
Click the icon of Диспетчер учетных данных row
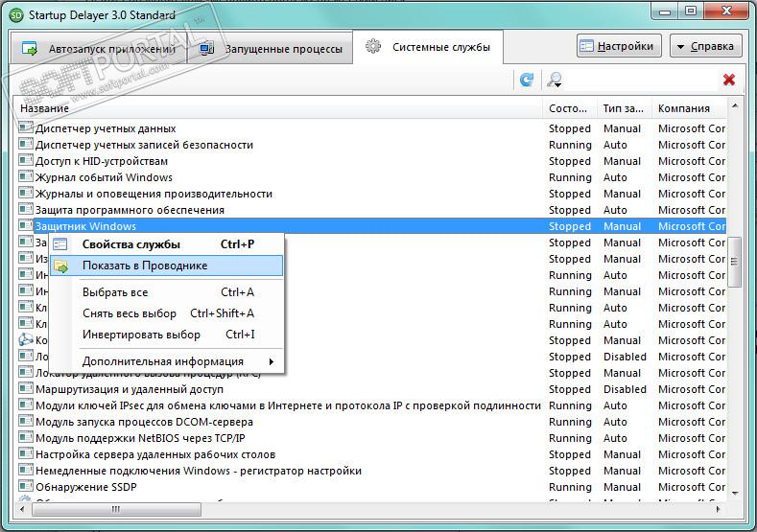coord(26,127)
